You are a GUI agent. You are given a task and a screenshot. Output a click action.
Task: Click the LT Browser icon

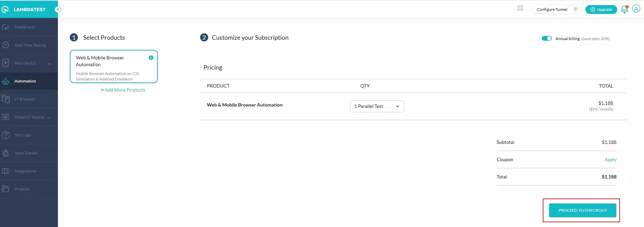coord(5,99)
